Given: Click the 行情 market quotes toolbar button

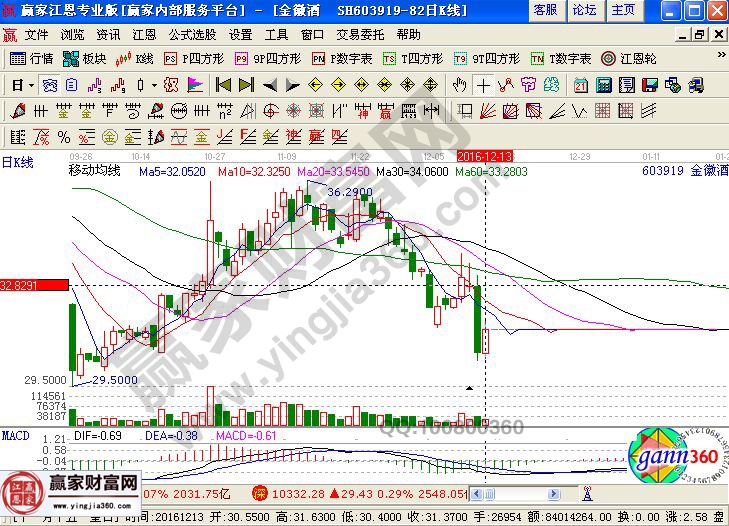Looking at the screenshot, I should (31, 58).
